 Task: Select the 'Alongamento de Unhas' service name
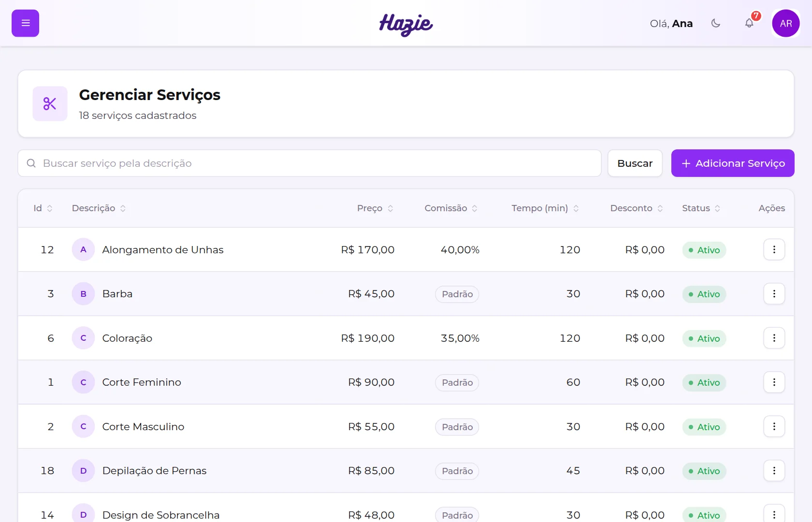tap(163, 250)
